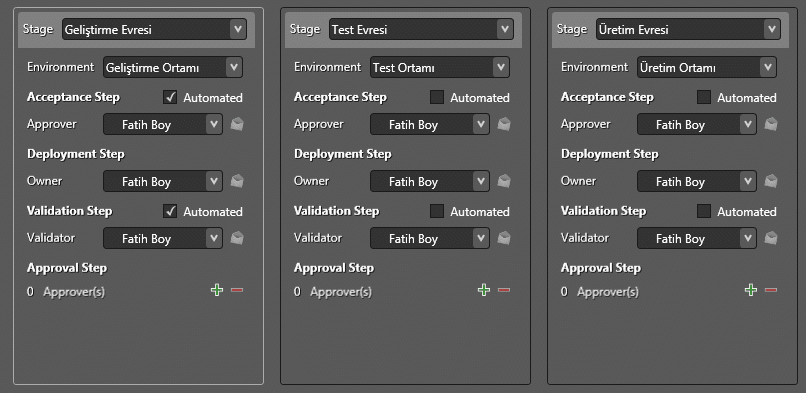
Task: Enable Validation Step Automated in Test Evresi
Action: coord(437,211)
